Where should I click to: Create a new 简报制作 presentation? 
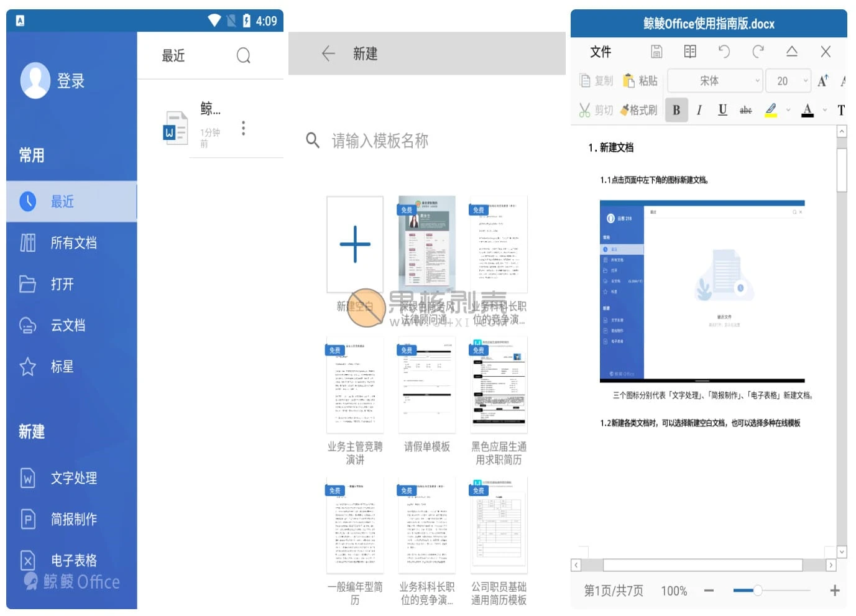tap(71, 519)
